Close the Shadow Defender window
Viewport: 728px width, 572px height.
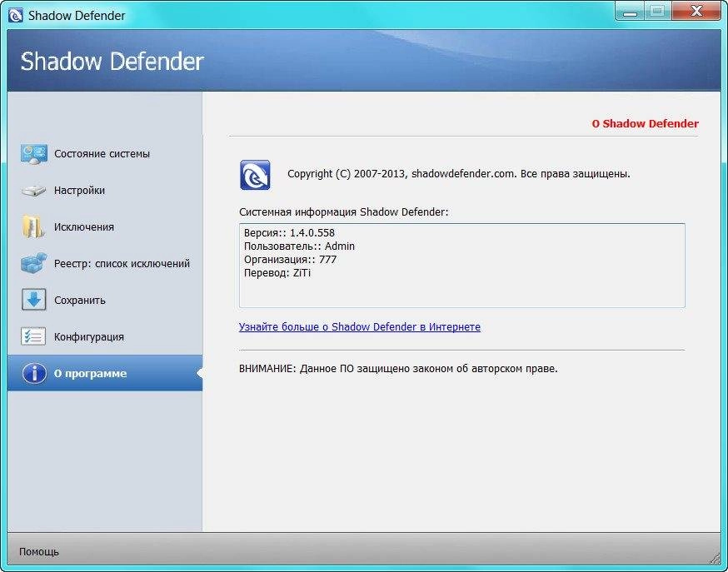tap(696, 11)
